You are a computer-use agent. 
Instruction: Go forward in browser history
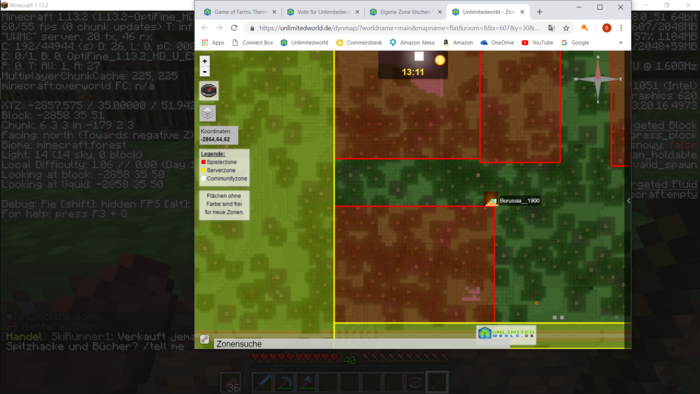(219, 28)
